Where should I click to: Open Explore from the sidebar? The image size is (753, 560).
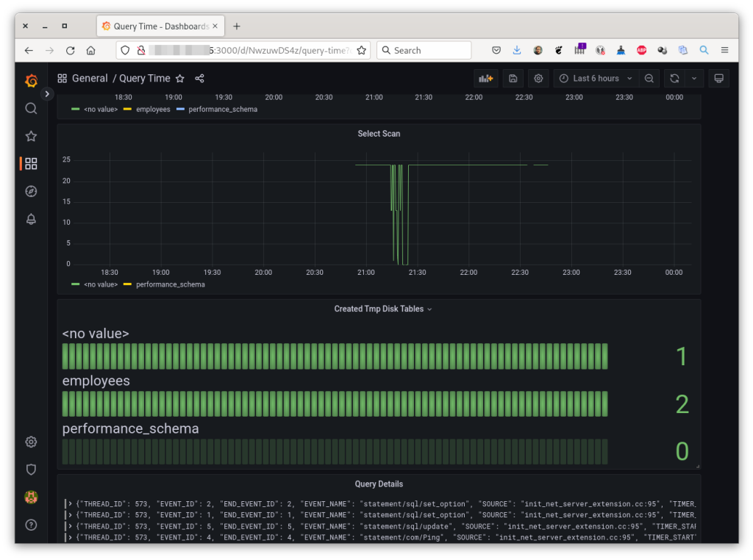coord(31,191)
